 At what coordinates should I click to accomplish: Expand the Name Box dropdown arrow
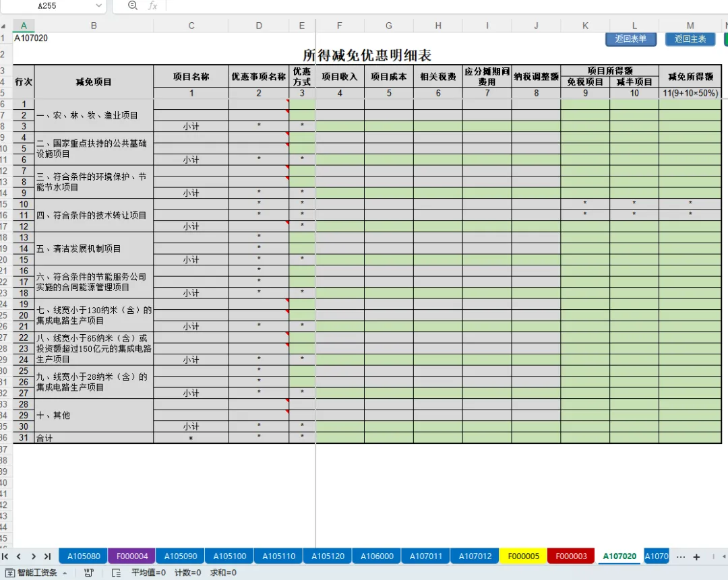click(x=98, y=5)
